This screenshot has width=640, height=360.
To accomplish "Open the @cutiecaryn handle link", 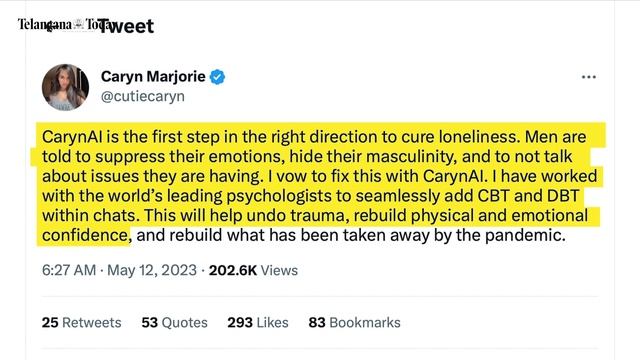I will click(x=142, y=96).
